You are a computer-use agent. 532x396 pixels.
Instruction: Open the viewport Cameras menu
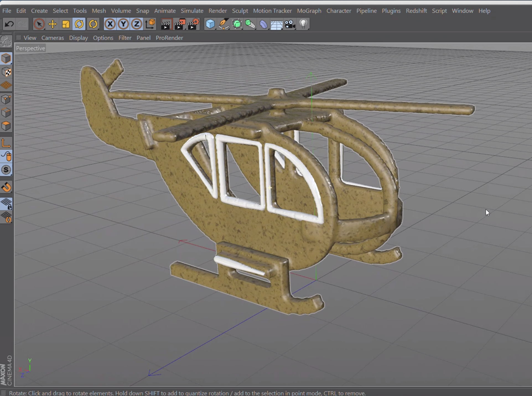tap(53, 38)
